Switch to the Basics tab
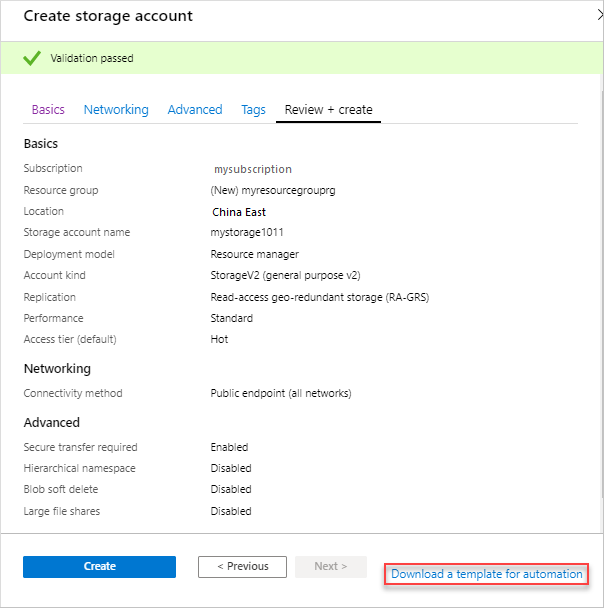The width and height of the screenshot is (604, 608). pos(48,110)
